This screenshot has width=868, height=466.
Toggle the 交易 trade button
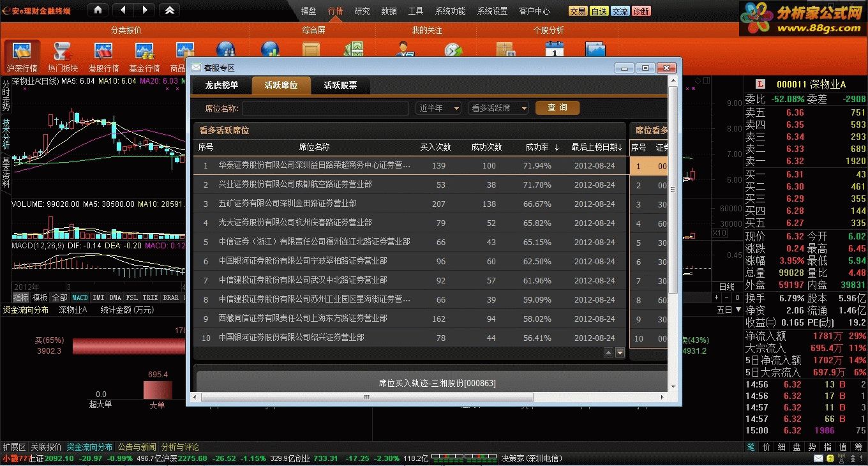point(578,11)
